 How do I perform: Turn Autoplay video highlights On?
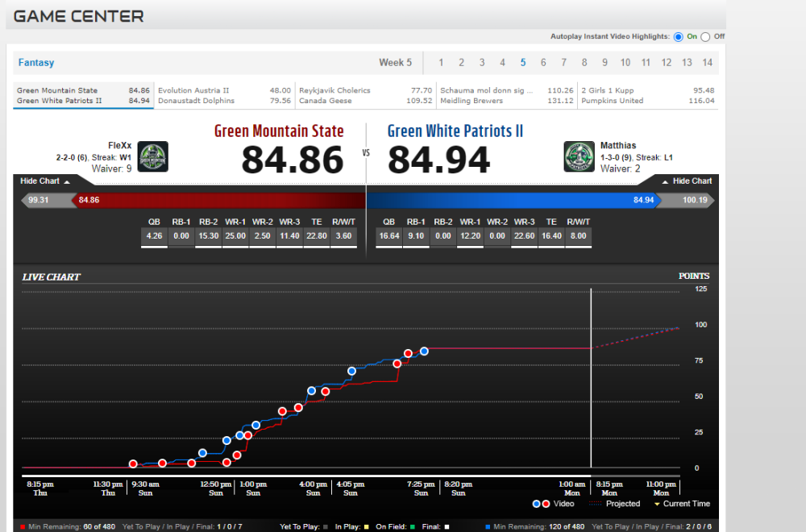tap(678, 36)
